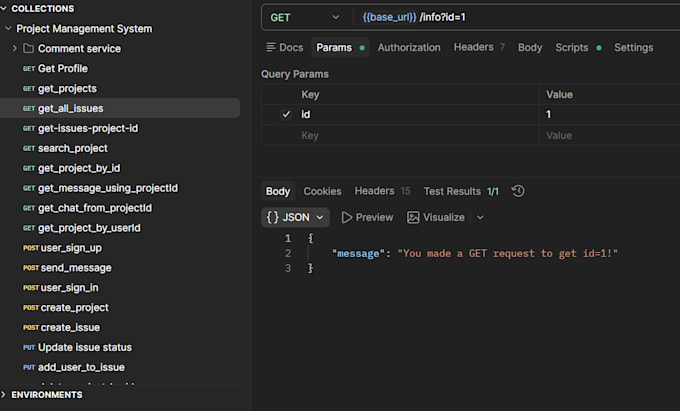Click the id key cell
The width and height of the screenshot is (680, 411).
pyautogui.click(x=418, y=114)
